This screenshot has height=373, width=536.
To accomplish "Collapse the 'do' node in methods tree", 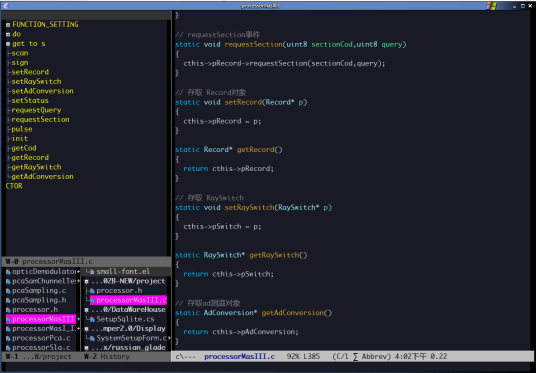I will click(x=8, y=34).
